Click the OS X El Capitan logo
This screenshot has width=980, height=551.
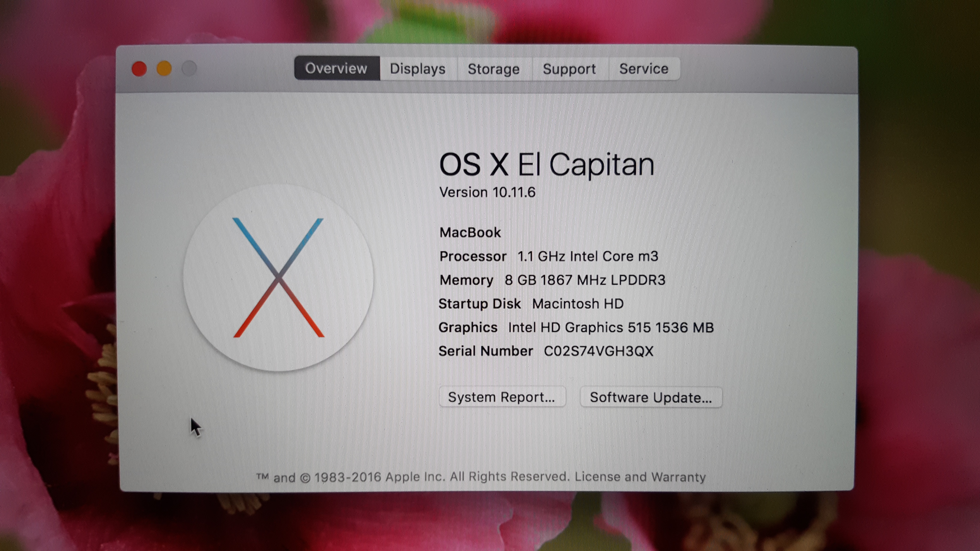coord(279,278)
